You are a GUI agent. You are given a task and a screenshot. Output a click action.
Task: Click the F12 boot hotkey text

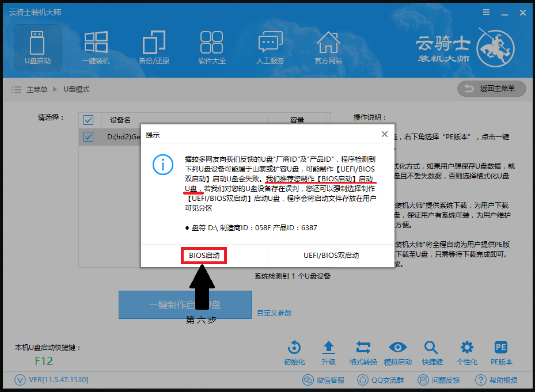pyautogui.click(x=44, y=361)
